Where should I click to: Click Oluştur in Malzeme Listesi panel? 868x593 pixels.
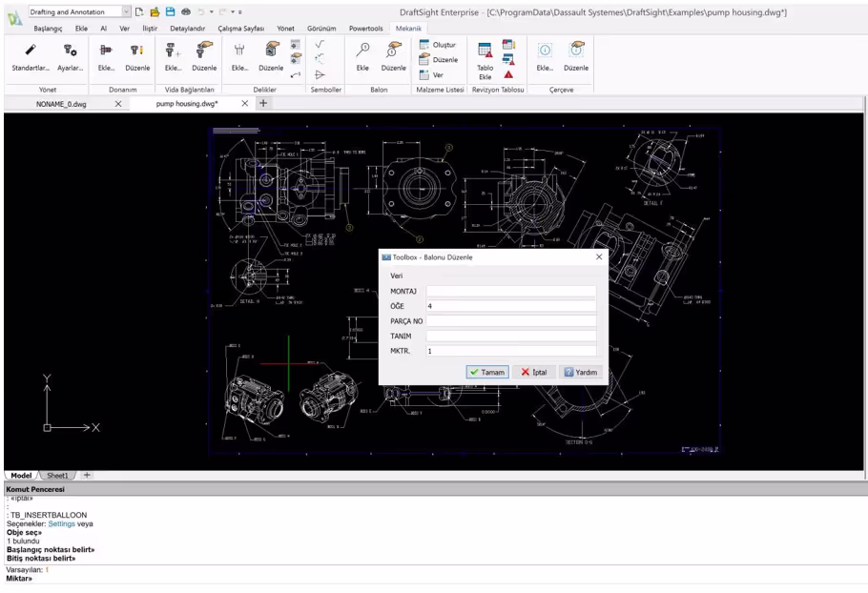pos(438,44)
